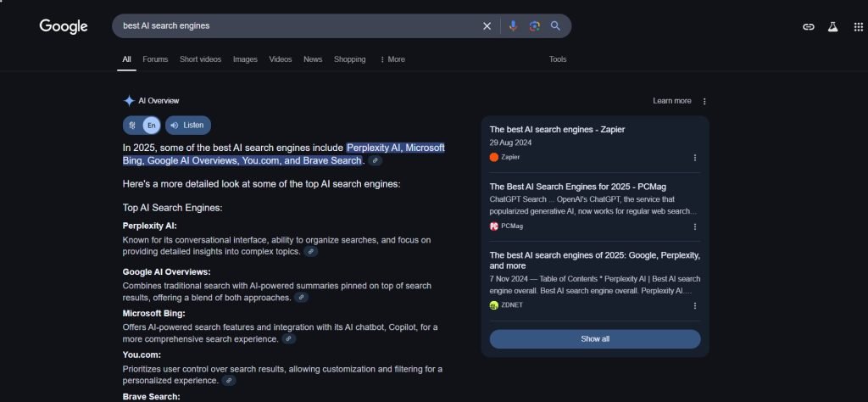Click the ZDNET favicon
This screenshot has width=868, height=402.
coord(494,305)
